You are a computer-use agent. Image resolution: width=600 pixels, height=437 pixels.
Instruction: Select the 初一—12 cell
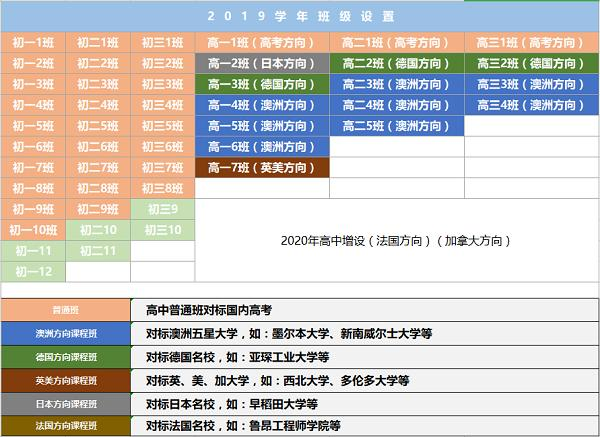(33, 272)
